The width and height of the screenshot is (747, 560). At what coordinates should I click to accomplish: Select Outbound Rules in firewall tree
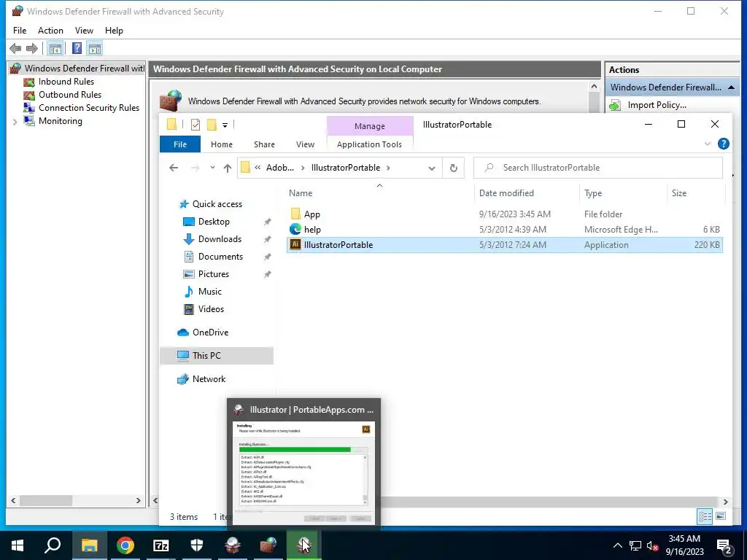[69, 95]
